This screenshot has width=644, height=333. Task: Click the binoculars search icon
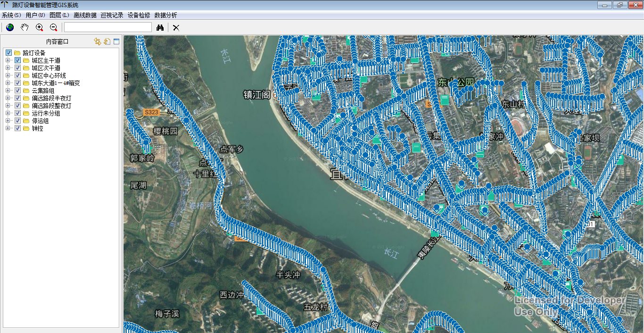160,27
